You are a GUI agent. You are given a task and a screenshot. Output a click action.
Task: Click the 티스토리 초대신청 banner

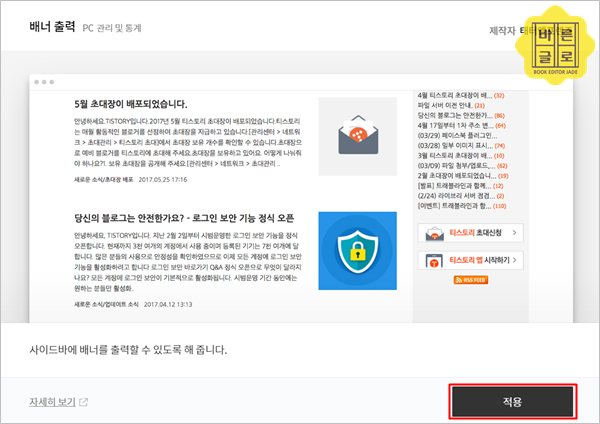pos(471,233)
